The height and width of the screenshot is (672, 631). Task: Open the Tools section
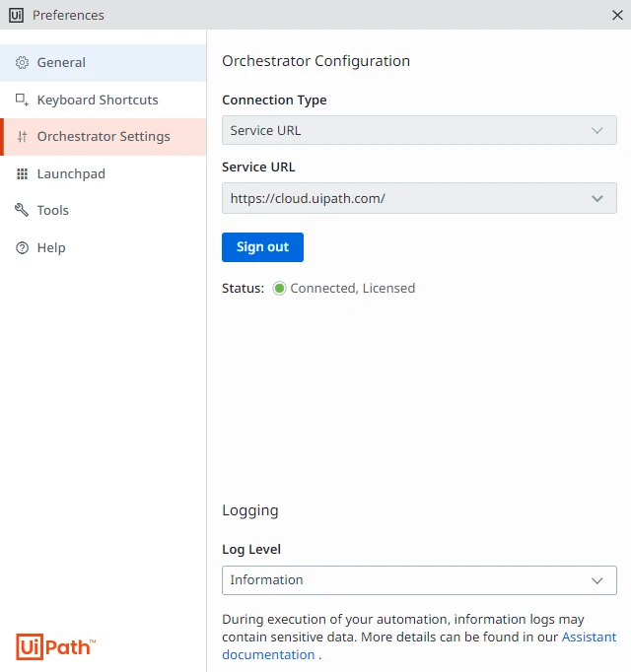pos(103,210)
